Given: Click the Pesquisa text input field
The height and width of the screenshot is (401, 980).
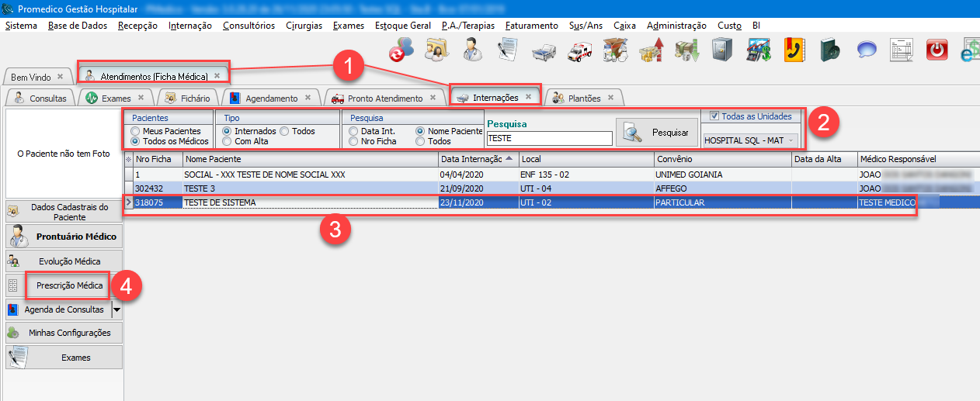Looking at the screenshot, I should pos(549,138).
